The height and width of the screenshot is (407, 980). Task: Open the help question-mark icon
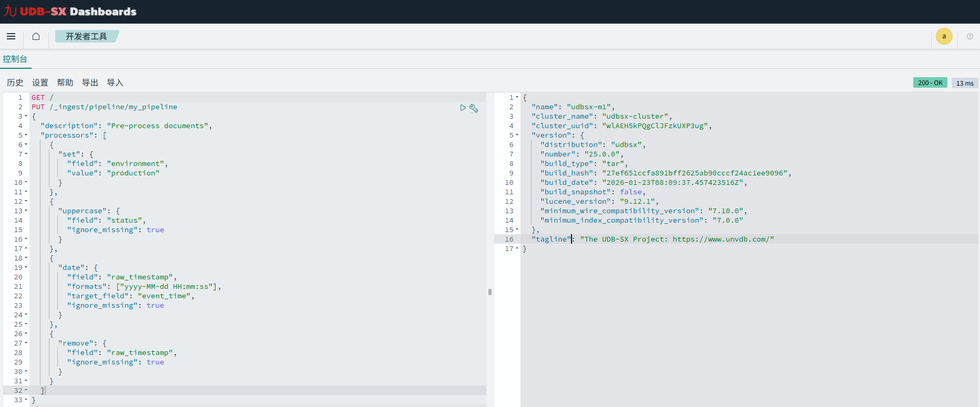click(x=970, y=36)
